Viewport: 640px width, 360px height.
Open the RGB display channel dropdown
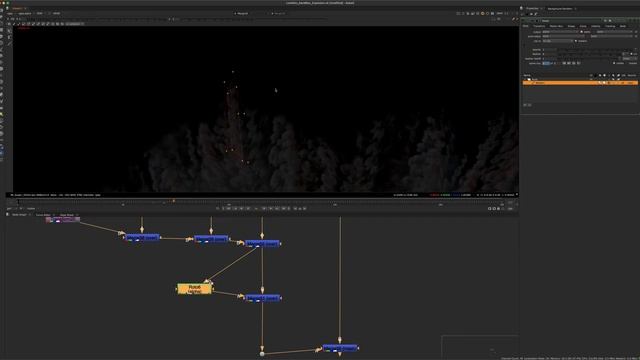[x=40, y=13]
